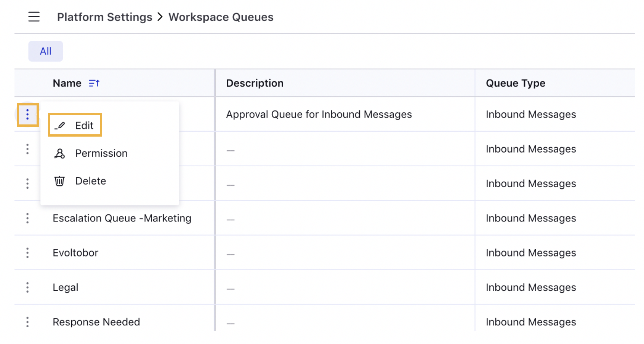644x344 pixels.
Task: Click the Description column header
Action: pos(255,83)
